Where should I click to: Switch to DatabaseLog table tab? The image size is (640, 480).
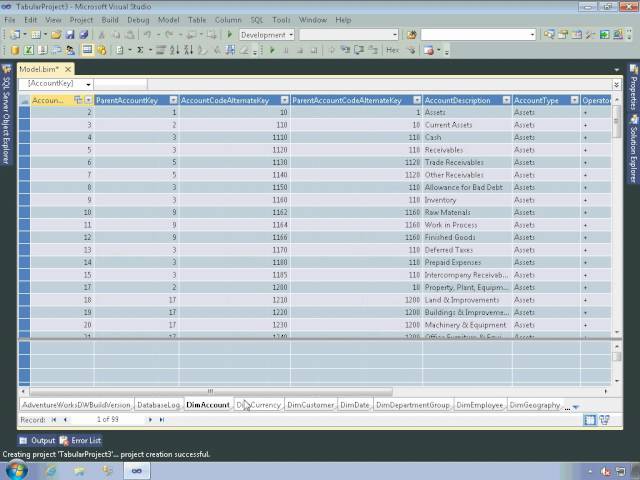(158, 405)
